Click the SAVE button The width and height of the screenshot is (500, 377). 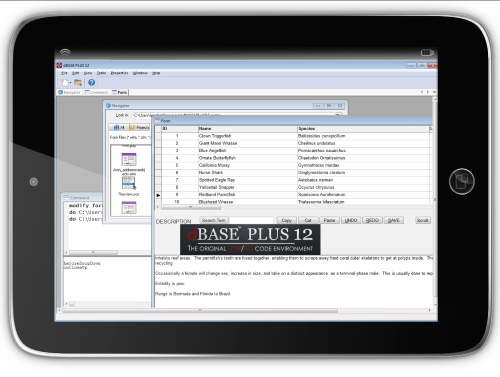[394, 220]
